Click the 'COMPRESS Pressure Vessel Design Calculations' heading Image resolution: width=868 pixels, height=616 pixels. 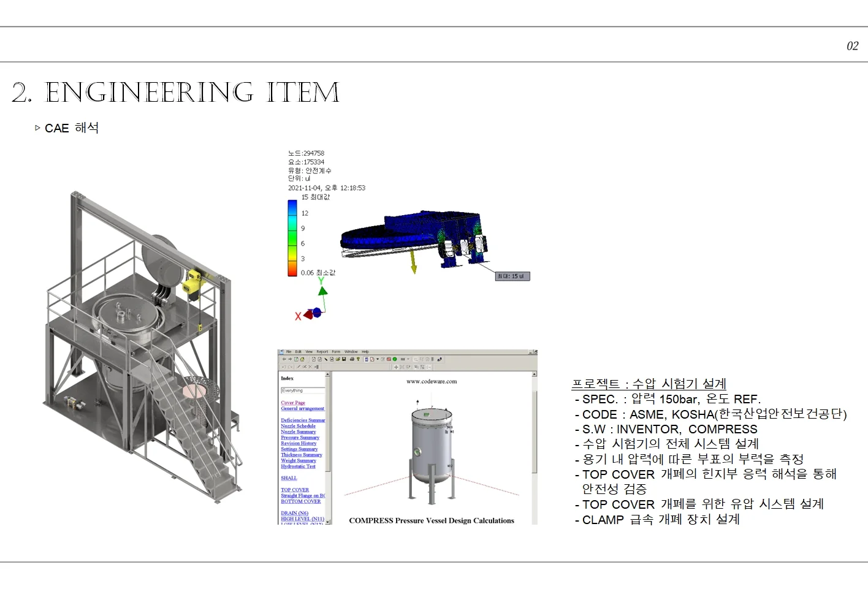(432, 520)
